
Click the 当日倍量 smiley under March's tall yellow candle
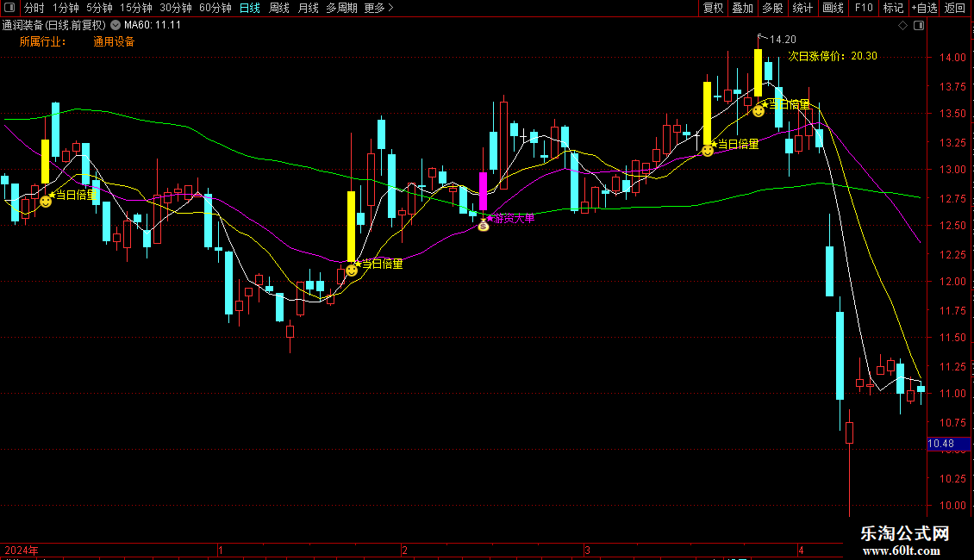pyautogui.click(x=708, y=150)
